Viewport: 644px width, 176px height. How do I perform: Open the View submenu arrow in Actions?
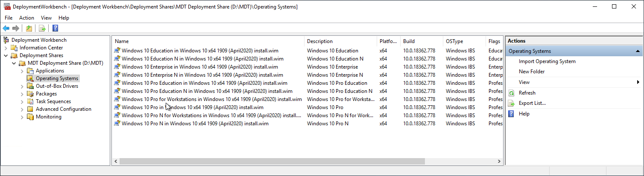(638, 82)
